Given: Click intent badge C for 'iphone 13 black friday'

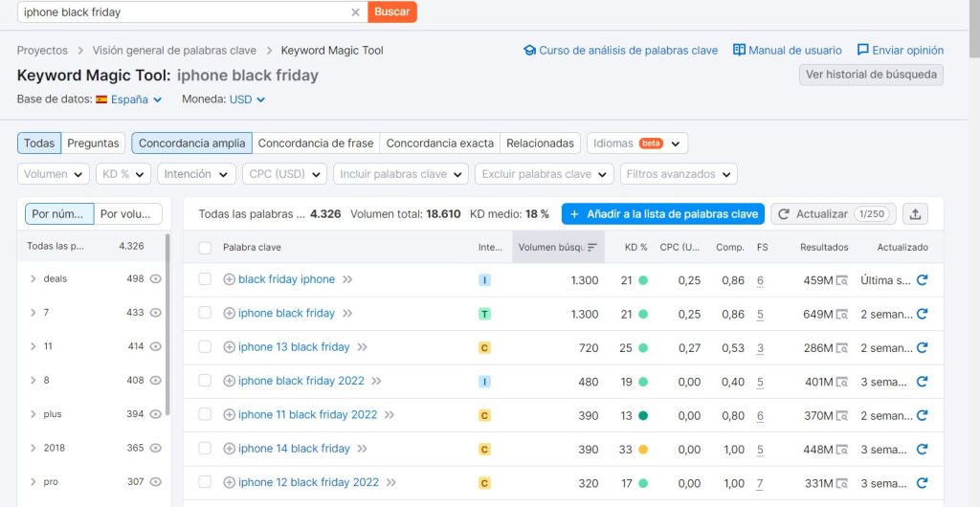Looking at the screenshot, I should click(484, 348).
